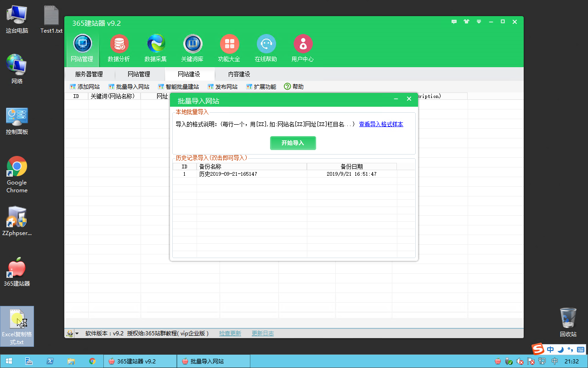The image size is (588, 368).
Task: Open Chrome from the taskbar
Action: tap(92, 361)
